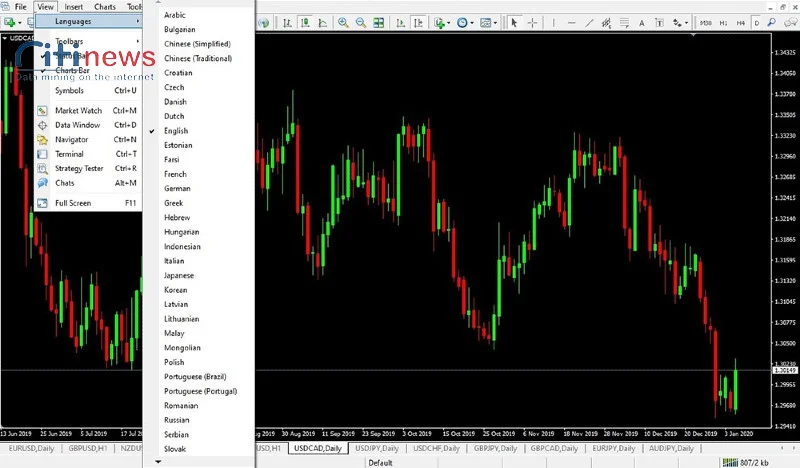This screenshot has width=800, height=468.
Task: Switch chart to candlesticks icon
Action: 305,22
